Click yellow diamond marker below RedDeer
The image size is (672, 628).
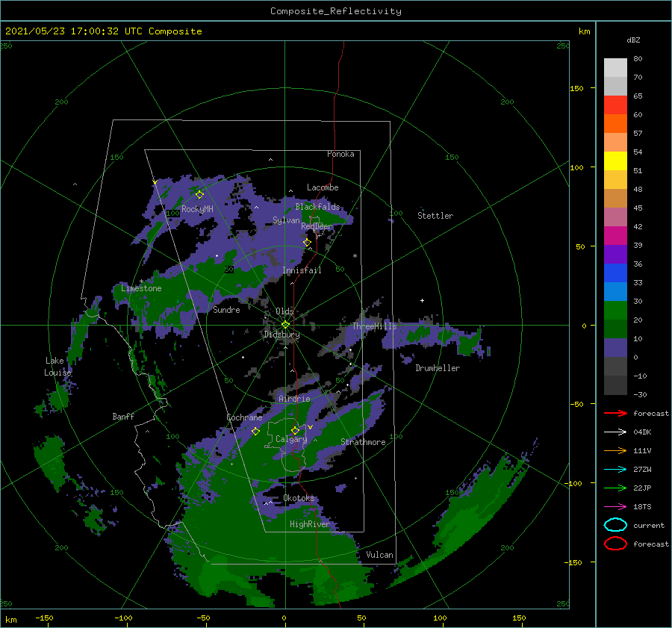[x=307, y=243]
